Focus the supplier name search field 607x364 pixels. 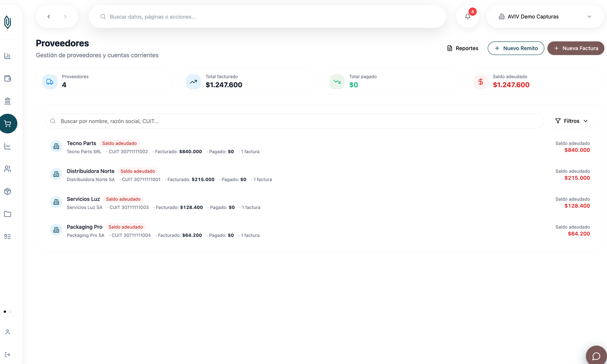[x=294, y=121]
